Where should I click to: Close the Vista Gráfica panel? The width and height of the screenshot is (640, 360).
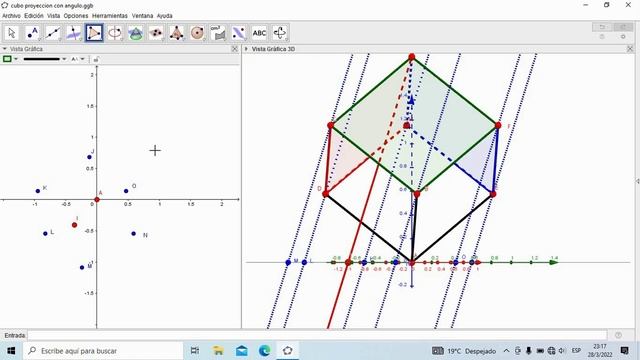235,49
